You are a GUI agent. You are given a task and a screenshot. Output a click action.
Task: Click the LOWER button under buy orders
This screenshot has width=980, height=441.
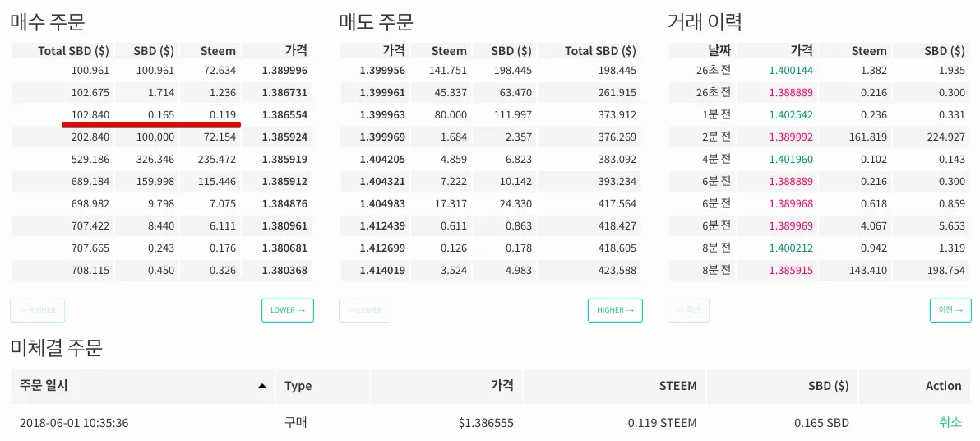[287, 310]
